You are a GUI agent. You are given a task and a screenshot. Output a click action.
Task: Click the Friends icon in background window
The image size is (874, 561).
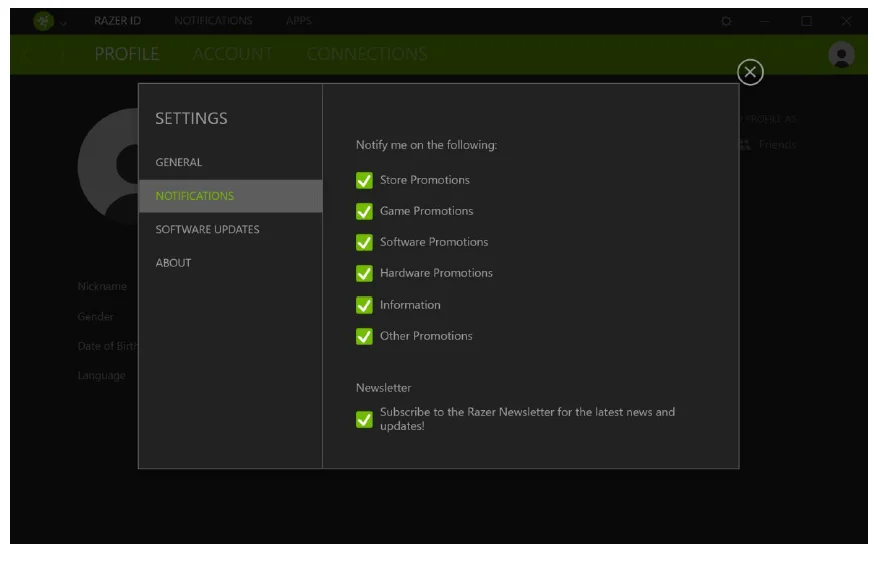pos(745,145)
